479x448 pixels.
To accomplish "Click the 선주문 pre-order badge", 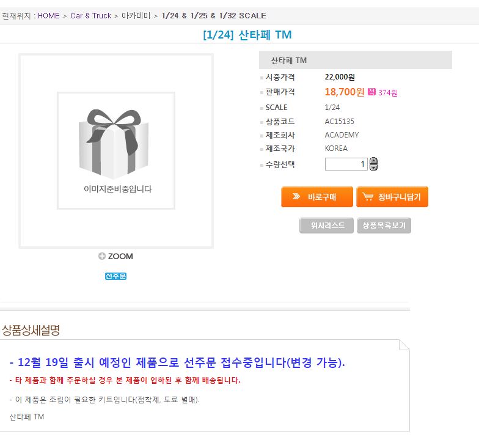I will coord(115,276).
